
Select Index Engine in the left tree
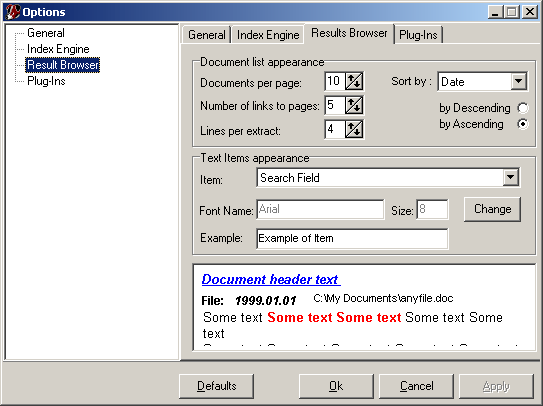[58, 49]
